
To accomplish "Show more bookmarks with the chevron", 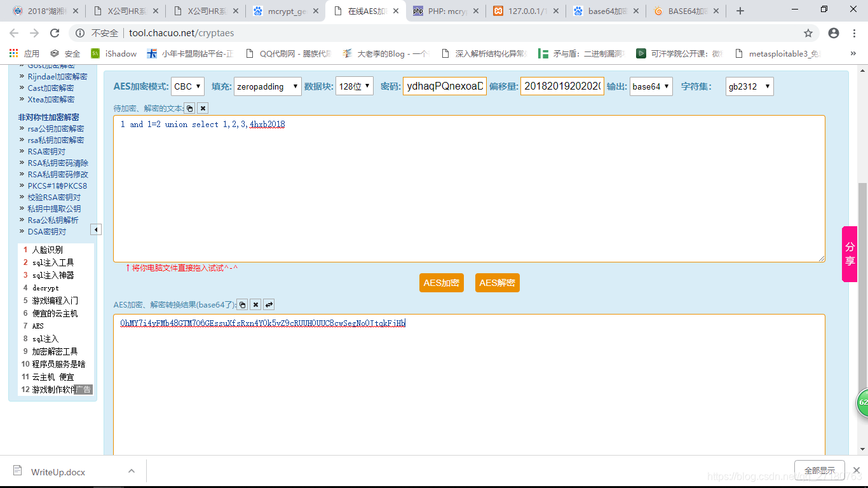I will tap(853, 53).
